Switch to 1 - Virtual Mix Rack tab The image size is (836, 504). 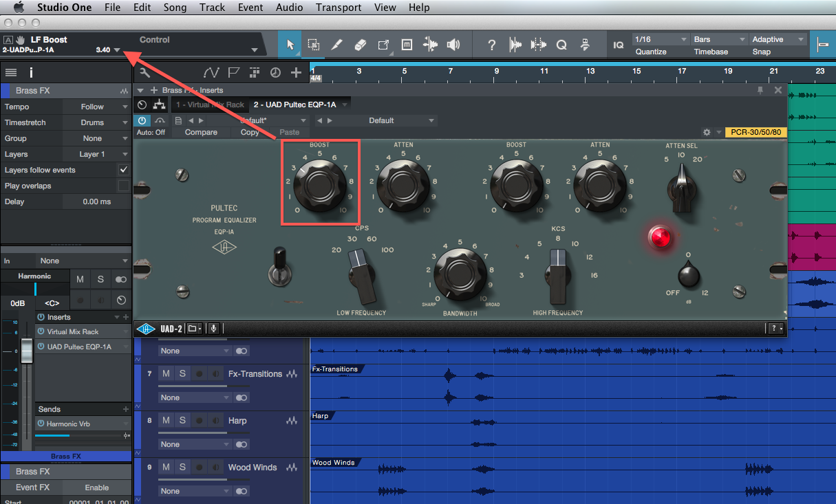pyautogui.click(x=211, y=105)
